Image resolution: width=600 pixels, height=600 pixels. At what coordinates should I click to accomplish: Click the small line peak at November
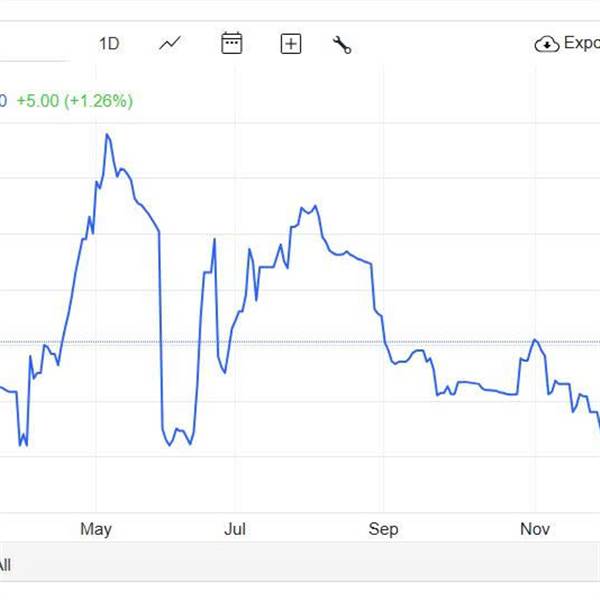536,340
